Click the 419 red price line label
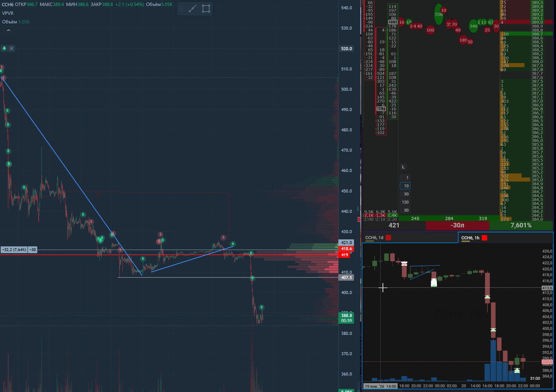The image size is (556, 392). (x=345, y=255)
